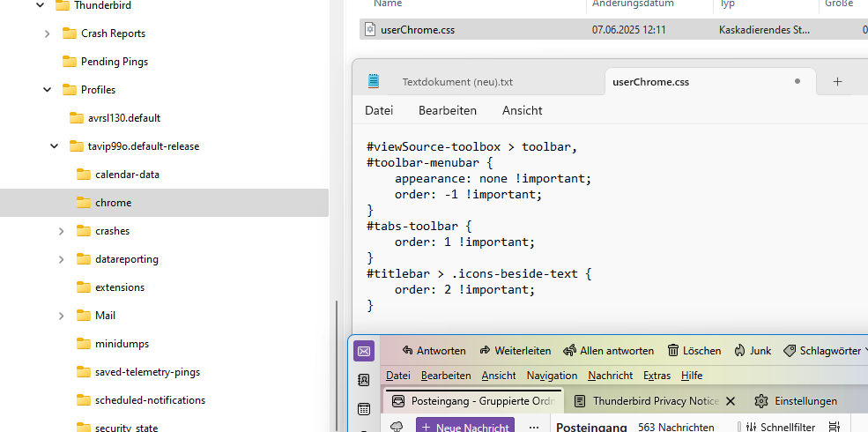Image resolution: width=868 pixels, height=432 pixels.
Task: Open Calendar in Thunderbird sidebar
Action: pos(364,409)
